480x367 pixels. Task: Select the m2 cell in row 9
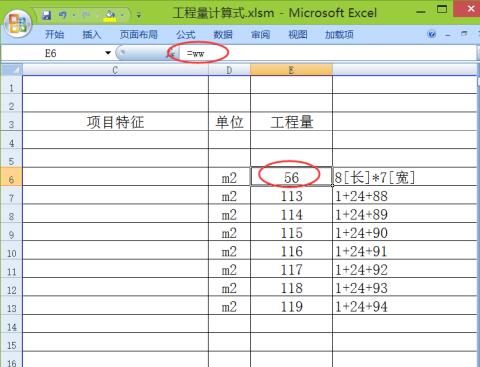click(x=229, y=232)
